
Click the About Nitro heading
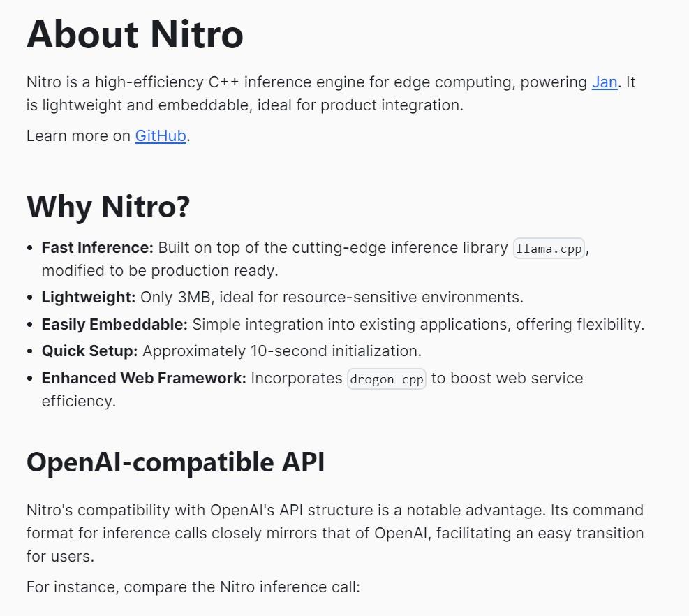coord(135,35)
